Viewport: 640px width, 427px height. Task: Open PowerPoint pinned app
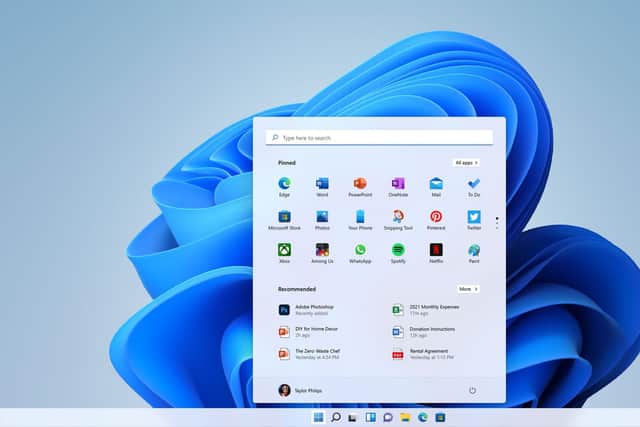[360, 187]
